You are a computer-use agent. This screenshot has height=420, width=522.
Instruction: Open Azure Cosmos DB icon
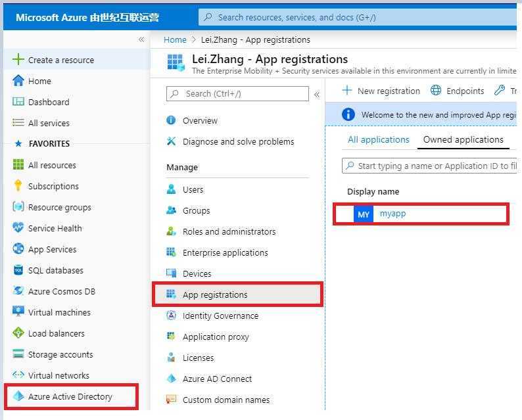pos(18,291)
